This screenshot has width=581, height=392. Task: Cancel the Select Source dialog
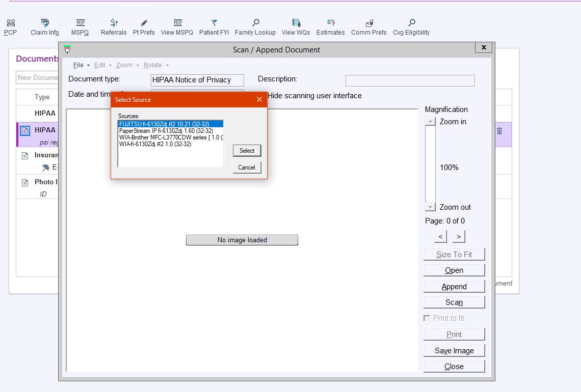[247, 167]
